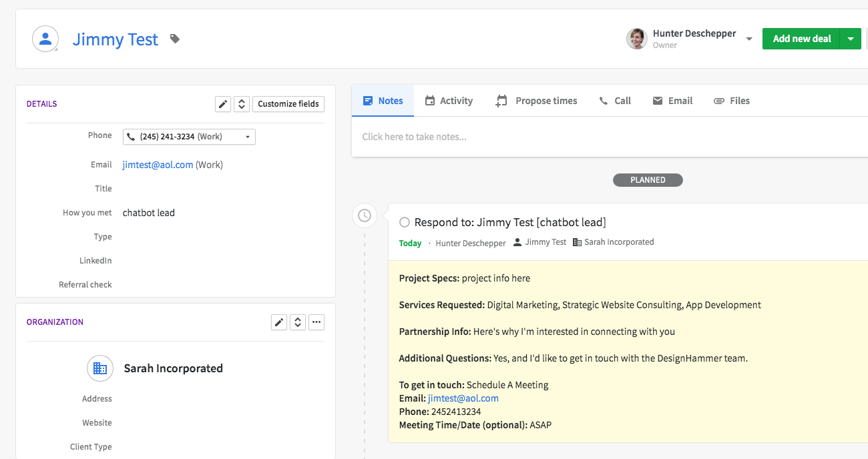Click the notes field to take notes
The width and height of the screenshot is (868, 459).
click(610, 137)
